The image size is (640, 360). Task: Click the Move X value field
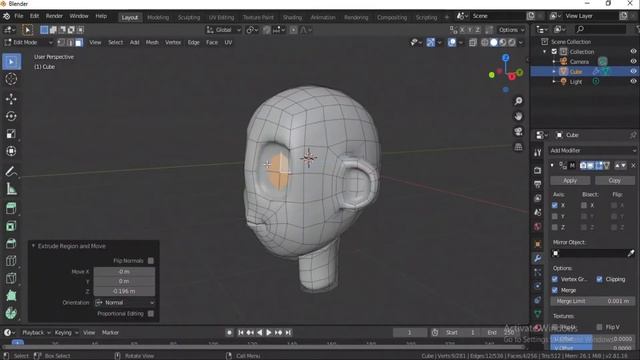[x=124, y=271]
